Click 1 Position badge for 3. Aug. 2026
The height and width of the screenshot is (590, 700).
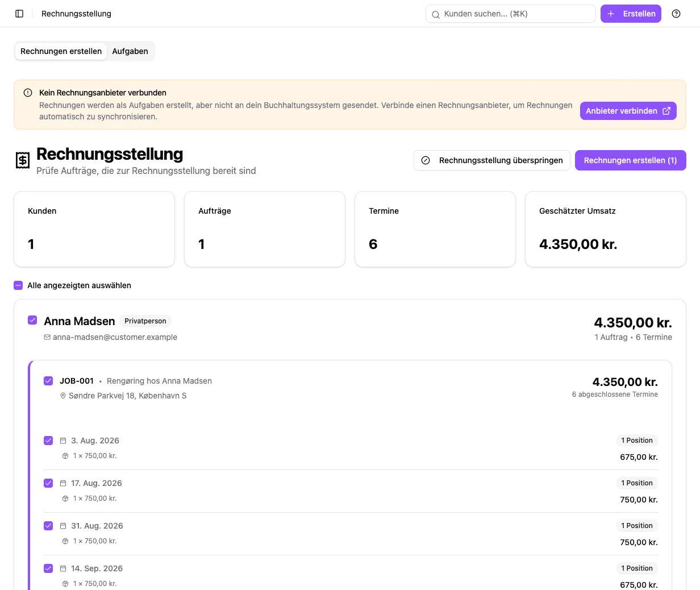637,441
